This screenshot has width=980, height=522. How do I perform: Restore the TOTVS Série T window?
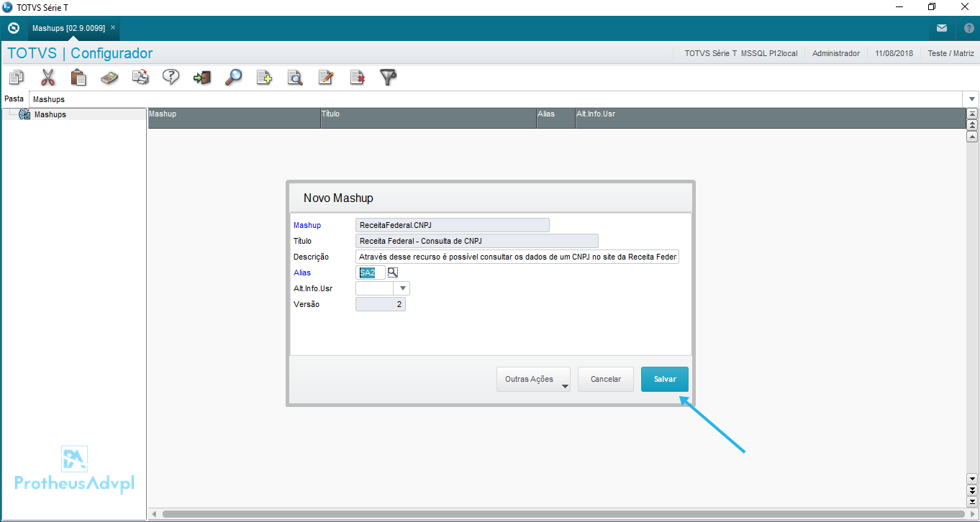932,7
